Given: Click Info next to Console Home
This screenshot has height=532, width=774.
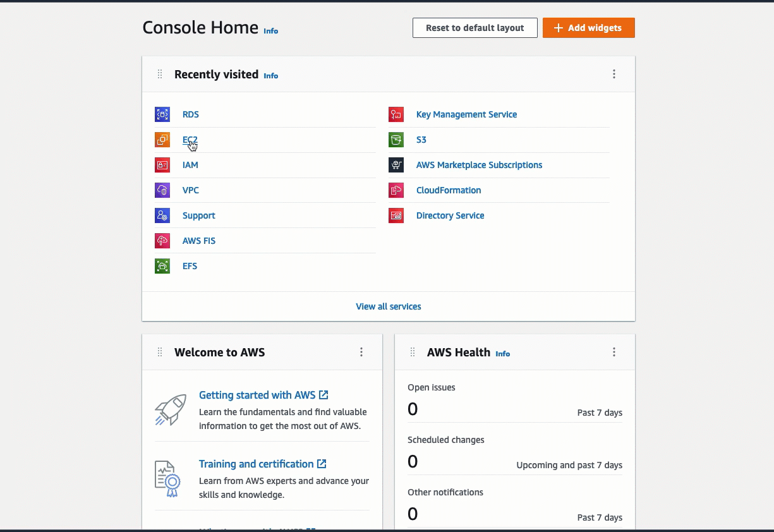Looking at the screenshot, I should pyautogui.click(x=270, y=30).
